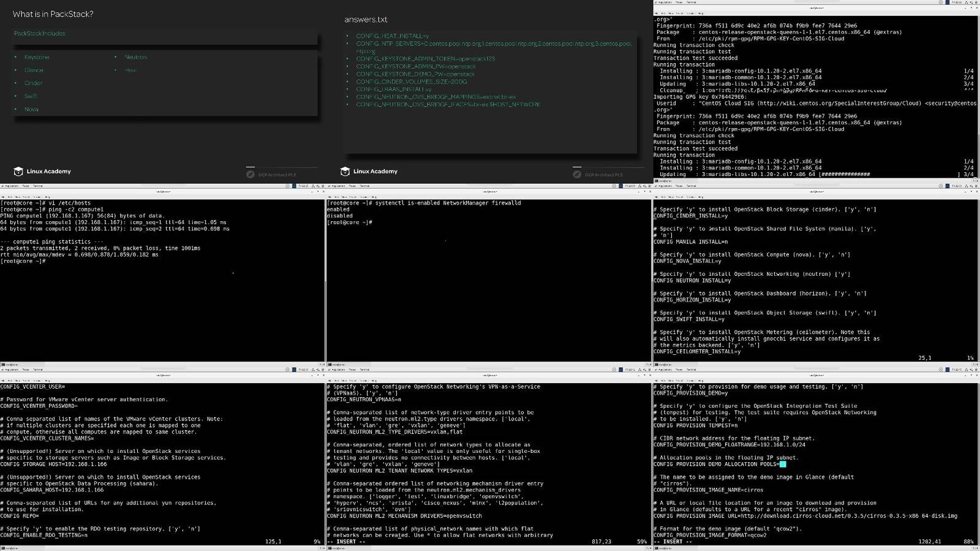Click power icon above the ping computel terminal

pyautogui.click(x=322, y=186)
